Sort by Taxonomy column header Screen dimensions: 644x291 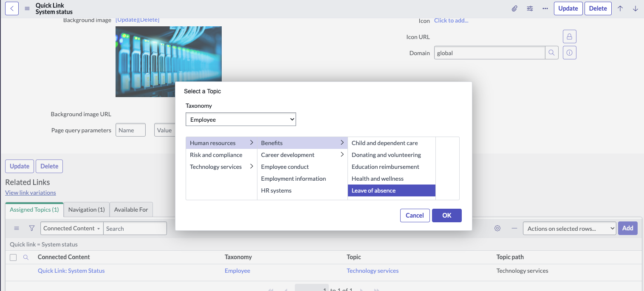238,257
